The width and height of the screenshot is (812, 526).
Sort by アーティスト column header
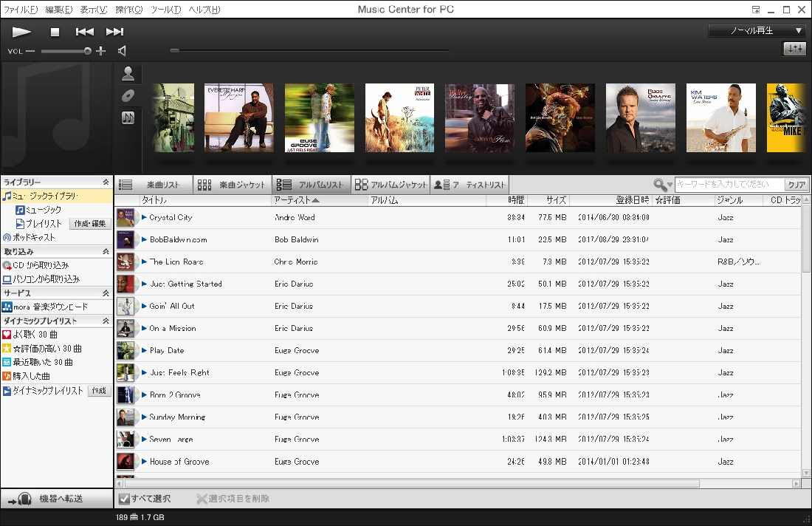coord(319,200)
